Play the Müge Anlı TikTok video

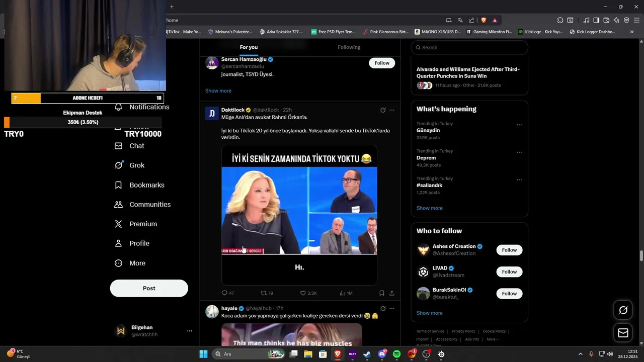pos(299,215)
